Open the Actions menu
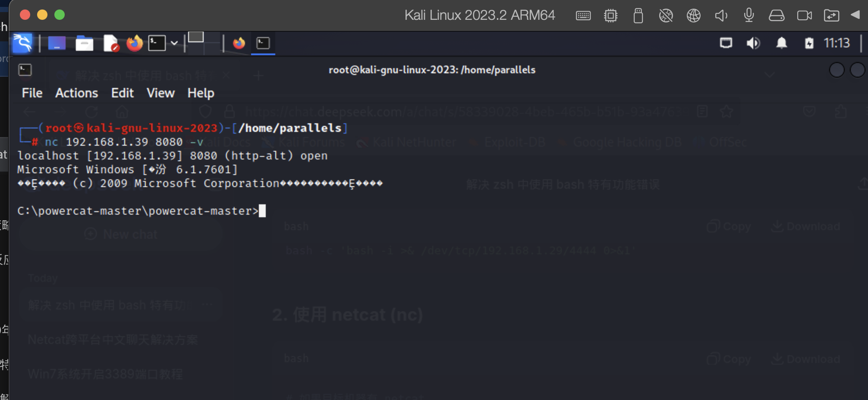Screen dimensions: 868x400 point(76,93)
